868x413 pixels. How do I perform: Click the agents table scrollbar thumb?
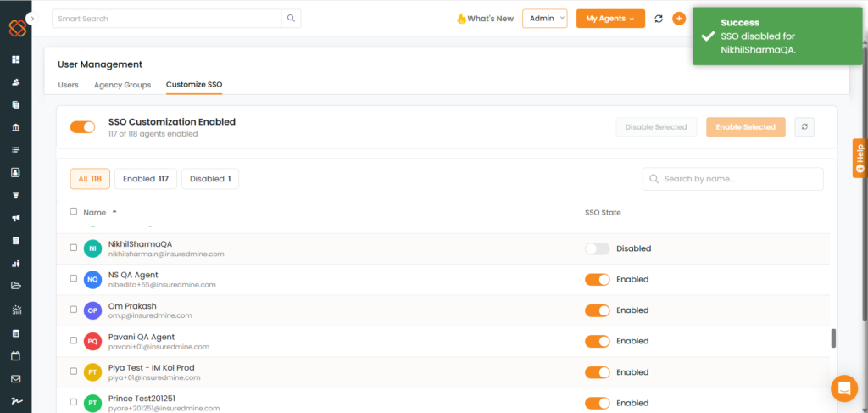(x=833, y=338)
